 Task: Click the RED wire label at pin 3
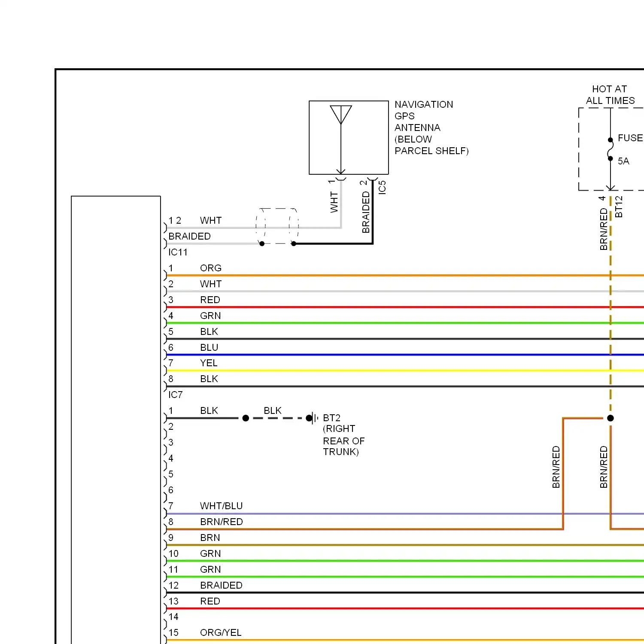click(210, 300)
